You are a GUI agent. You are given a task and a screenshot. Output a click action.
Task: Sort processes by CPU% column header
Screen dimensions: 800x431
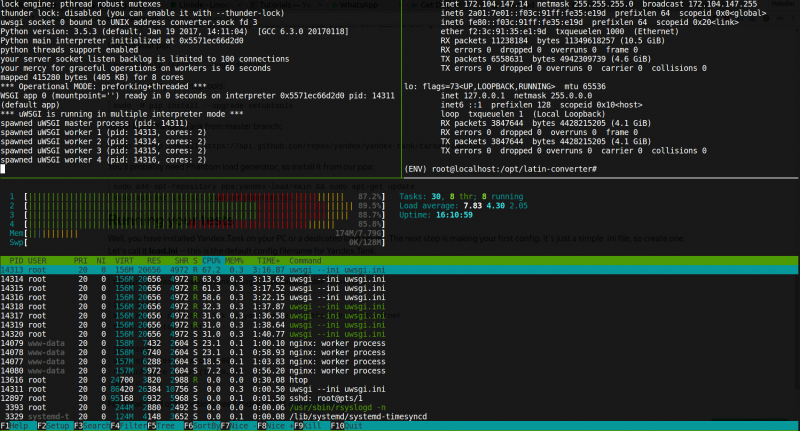click(211, 261)
